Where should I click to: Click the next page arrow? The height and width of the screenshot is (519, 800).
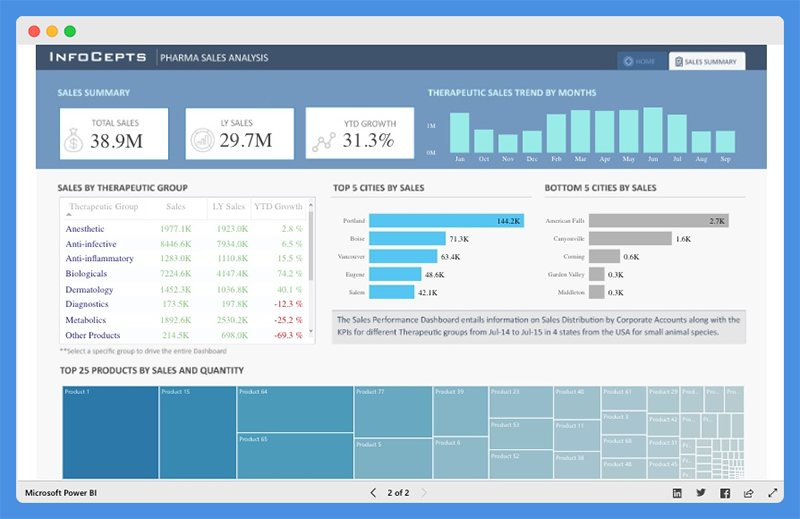pos(424,493)
